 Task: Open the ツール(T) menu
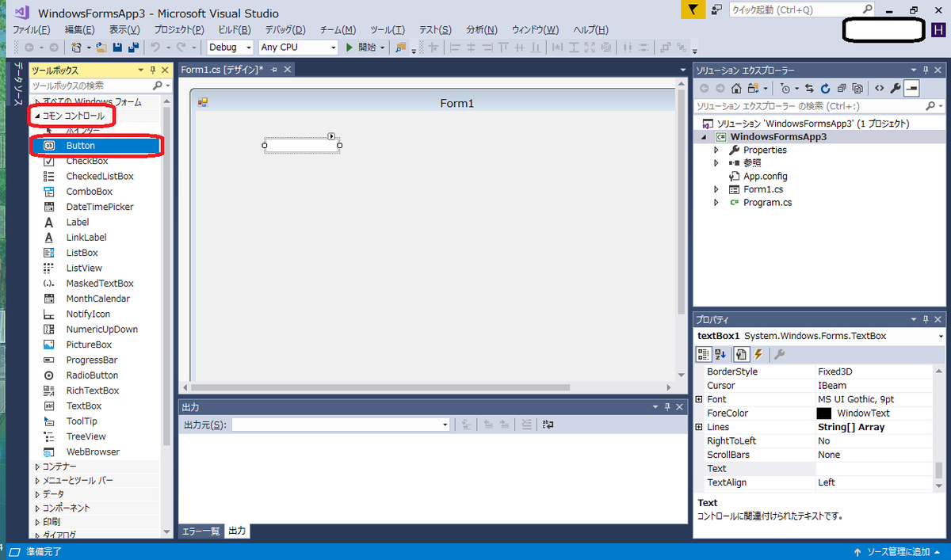[x=388, y=29]
